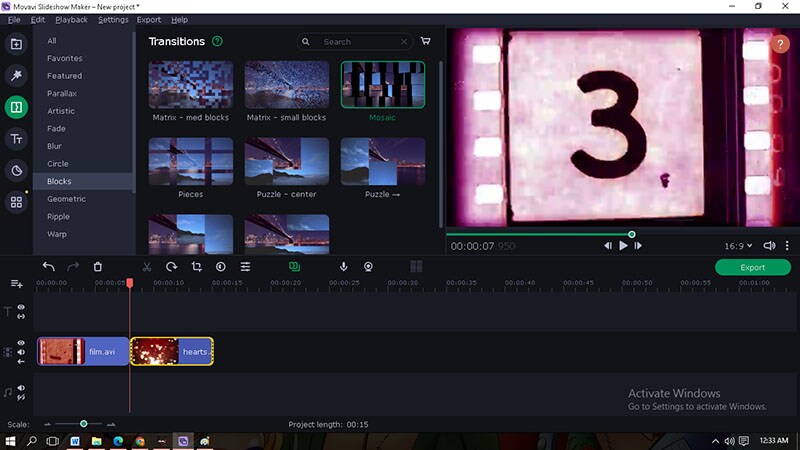Click the Undo arrow in timeline toolbar
800x450 pixels.
click(x=48, y=266)
